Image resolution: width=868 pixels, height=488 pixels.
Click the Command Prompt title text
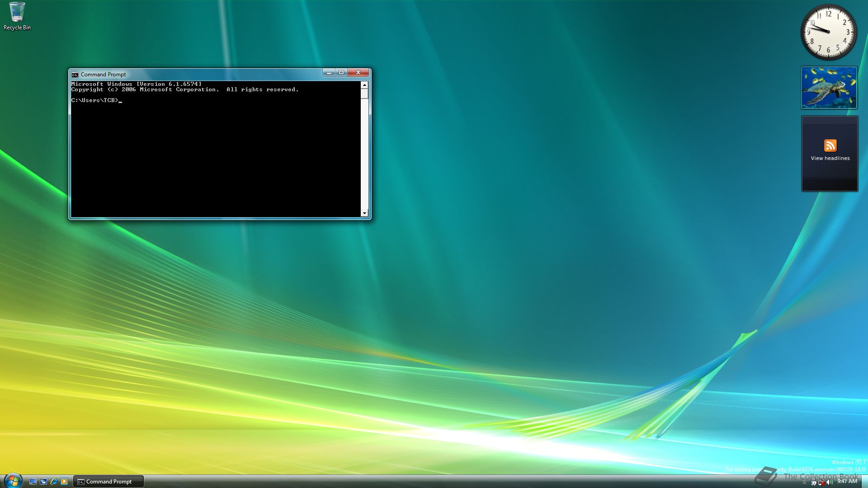coord(103,75)
